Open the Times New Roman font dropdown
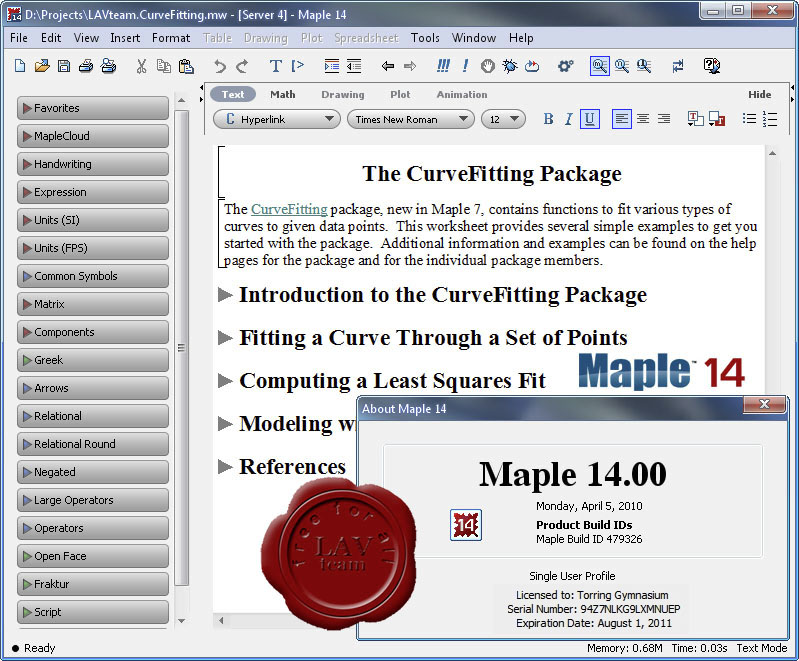 411,119
